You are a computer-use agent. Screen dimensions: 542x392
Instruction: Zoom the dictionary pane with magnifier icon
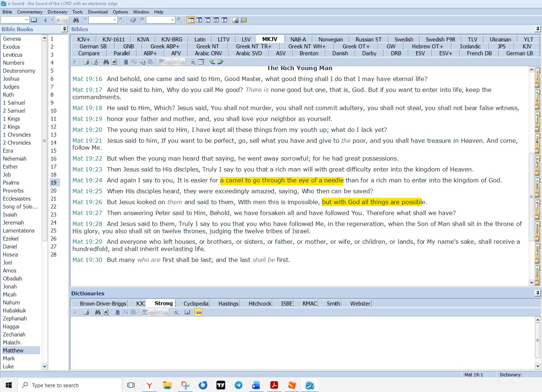click(x=176, y=312)
